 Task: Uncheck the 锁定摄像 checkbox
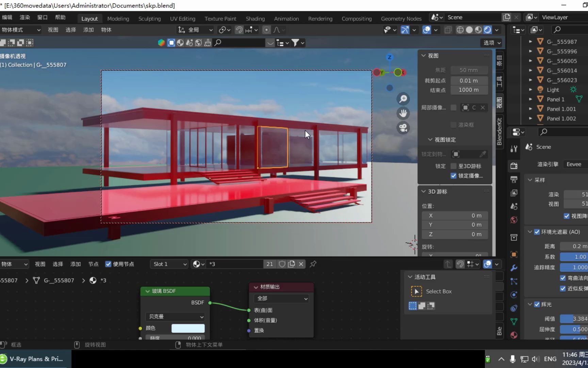[453, 176]
